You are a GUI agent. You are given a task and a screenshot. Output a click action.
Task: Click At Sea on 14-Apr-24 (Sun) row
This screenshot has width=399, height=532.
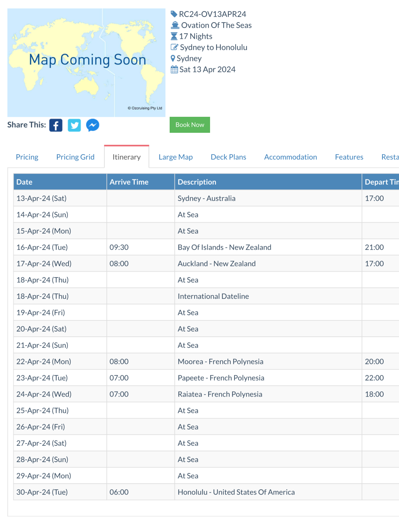coord(188,215)
